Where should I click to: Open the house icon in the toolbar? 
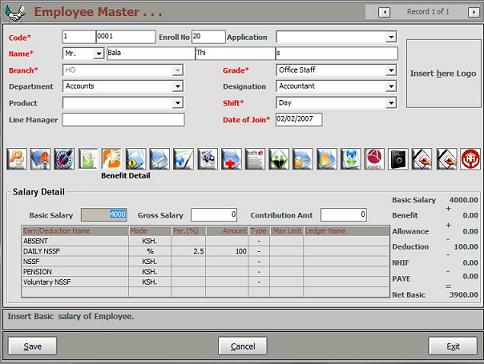[x=41, y=159]
